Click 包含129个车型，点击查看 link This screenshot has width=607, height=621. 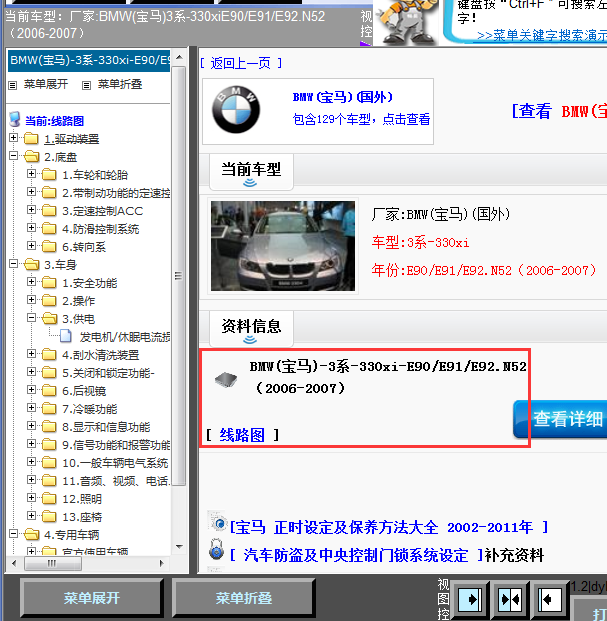click(362, 119)
